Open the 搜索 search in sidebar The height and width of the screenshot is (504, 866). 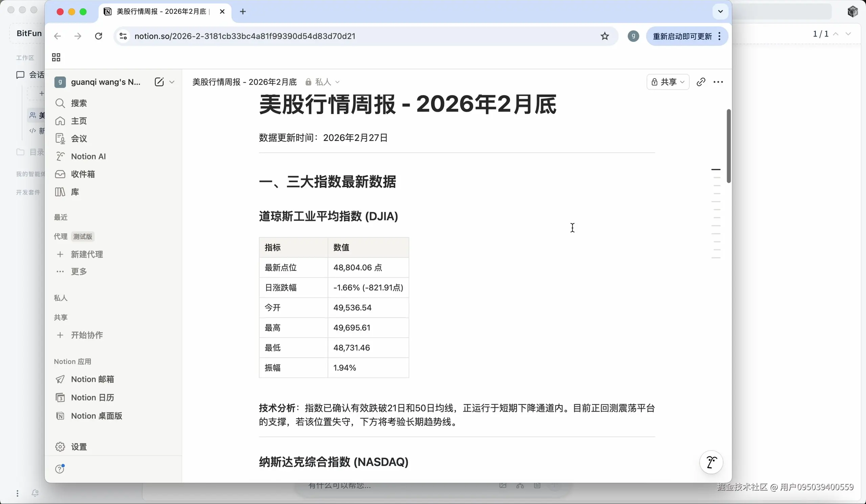point(78,103)
